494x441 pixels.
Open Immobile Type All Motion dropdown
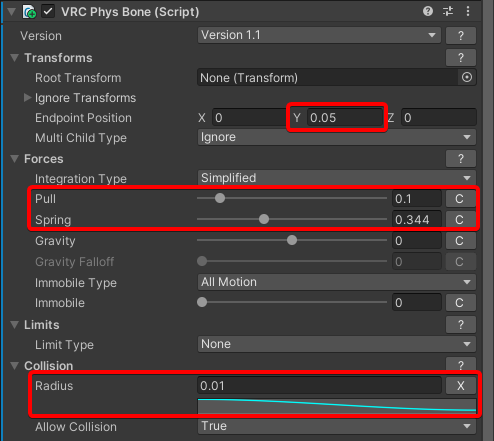coord(337,282)
